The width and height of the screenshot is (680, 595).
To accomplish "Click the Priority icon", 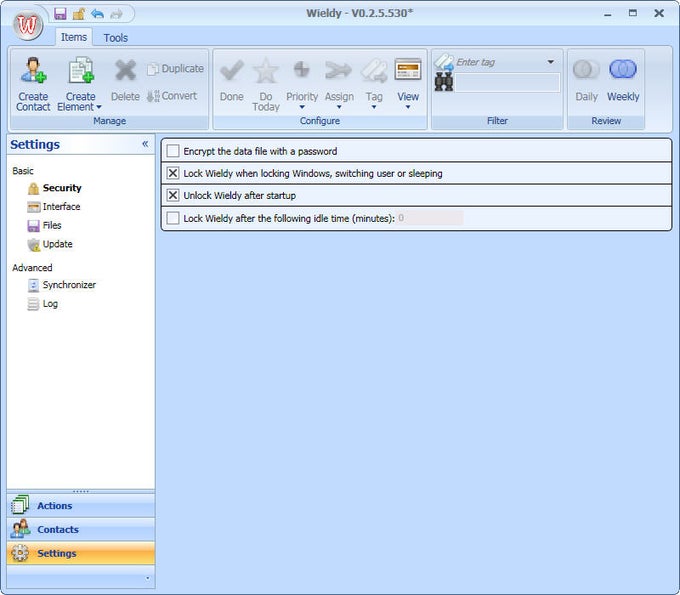I will (301, 69).
